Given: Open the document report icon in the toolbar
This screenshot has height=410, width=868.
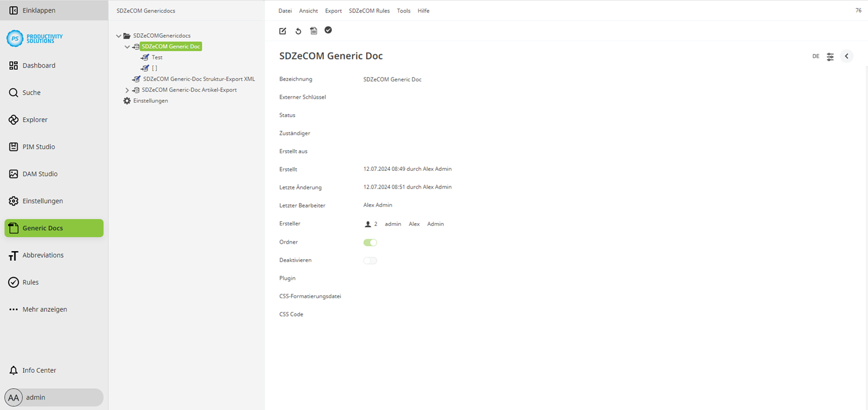Looking at the screenshot, I should 313,30.
